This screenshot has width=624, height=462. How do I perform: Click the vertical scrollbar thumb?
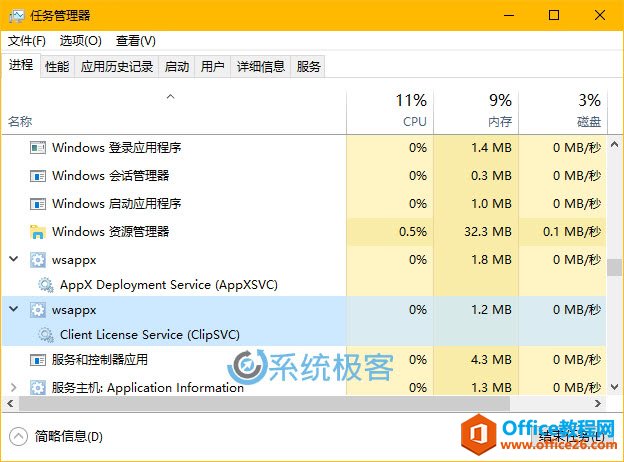[614, 267]
